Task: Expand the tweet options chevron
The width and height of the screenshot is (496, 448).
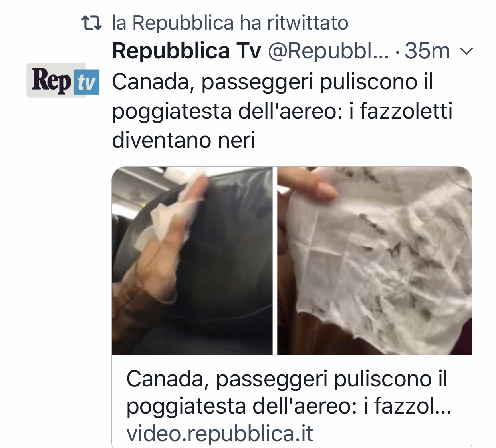Action: (x=467, y=52)
